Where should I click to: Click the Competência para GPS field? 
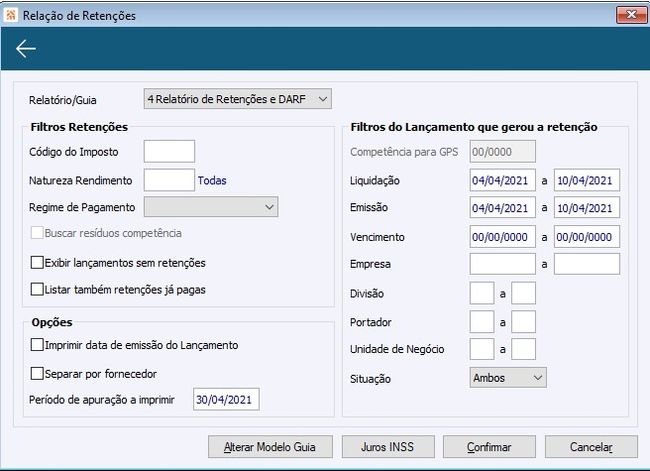click(x=502, y=151)
